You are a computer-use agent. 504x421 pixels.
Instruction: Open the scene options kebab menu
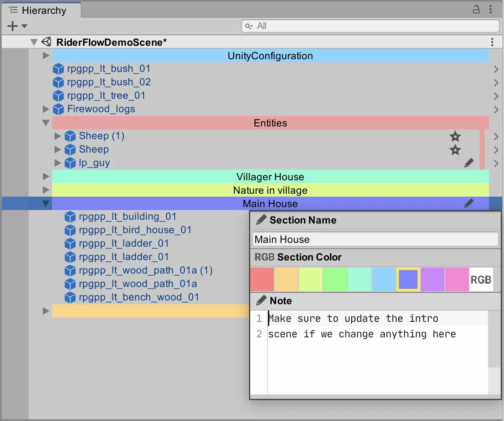492,42
